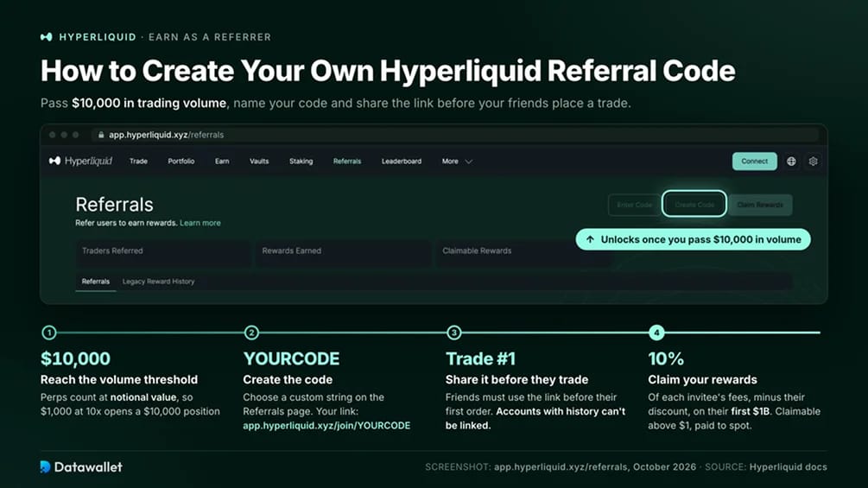868x488 pixels.
Task: Open the Leaderboard page
Action: (x=402, y=162)
